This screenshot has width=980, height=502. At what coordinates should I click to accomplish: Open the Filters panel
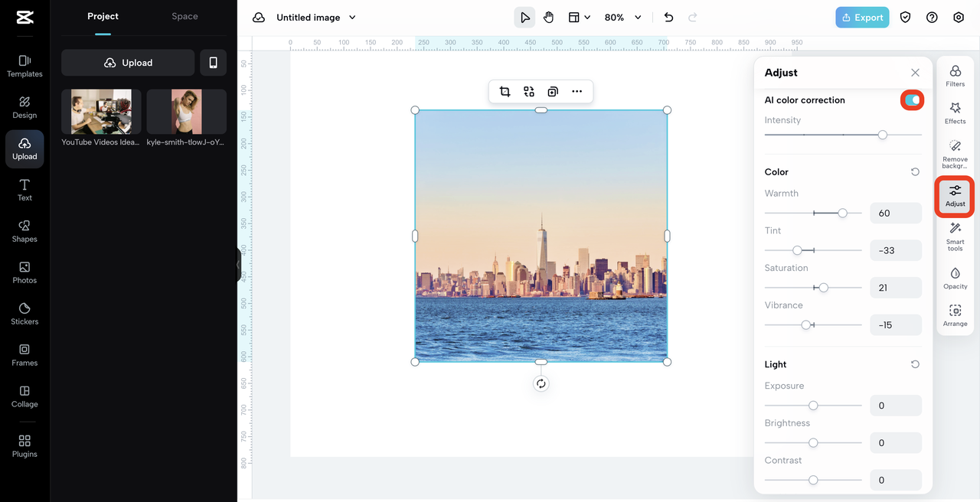[x=955, y=76]
